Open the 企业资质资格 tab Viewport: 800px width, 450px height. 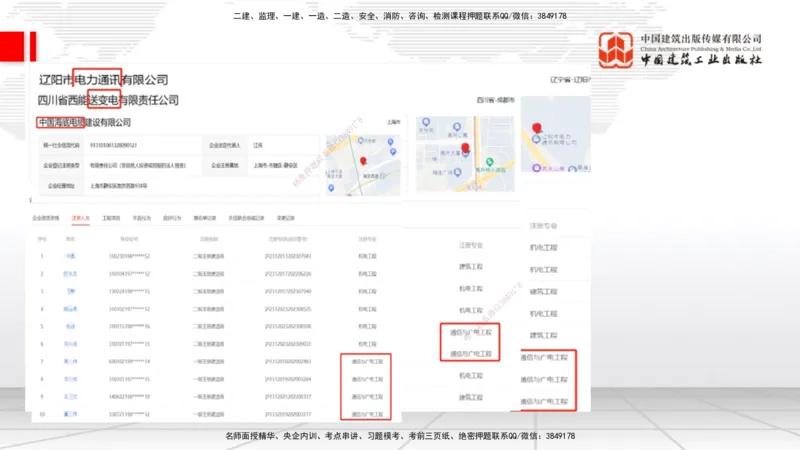click(46, 218)
